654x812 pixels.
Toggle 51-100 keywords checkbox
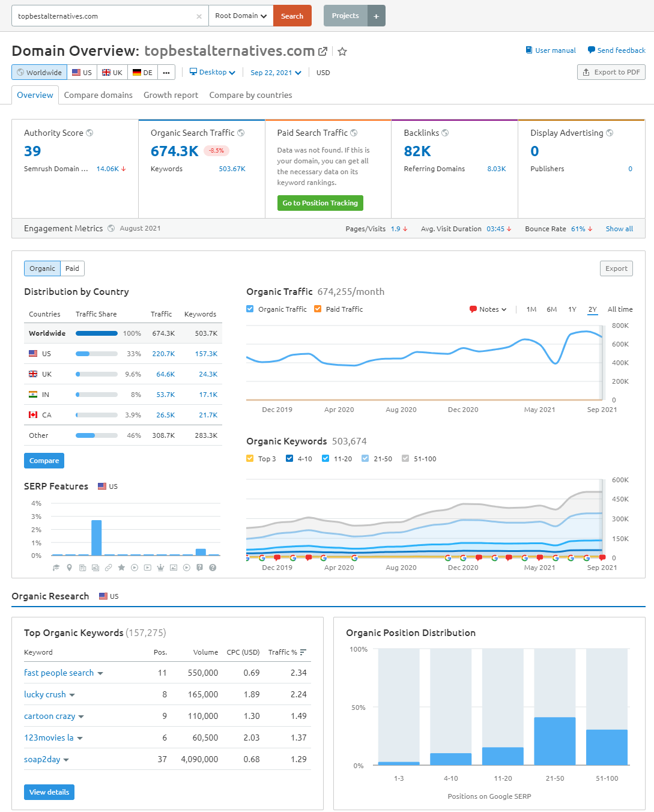405,459
